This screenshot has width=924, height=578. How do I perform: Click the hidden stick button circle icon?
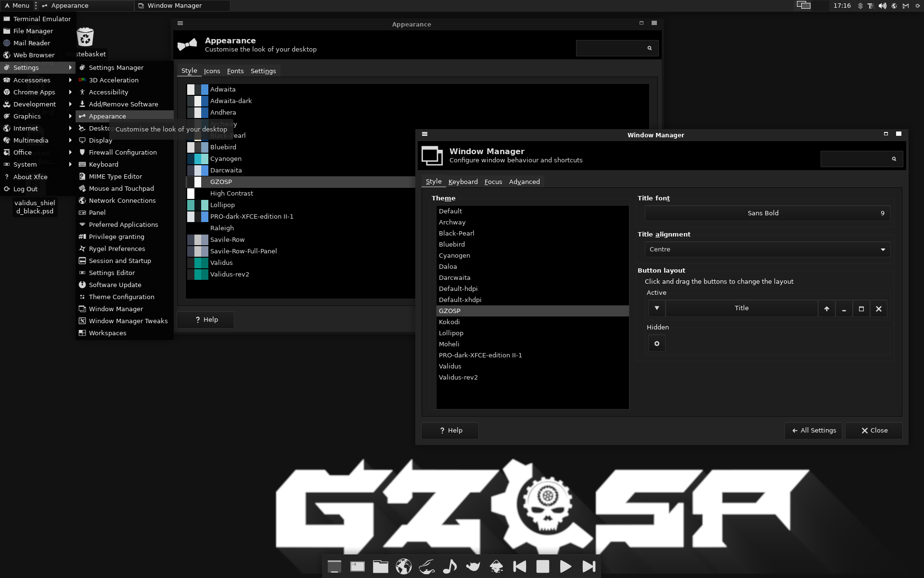pyautogui.click(x=657, y=343)
